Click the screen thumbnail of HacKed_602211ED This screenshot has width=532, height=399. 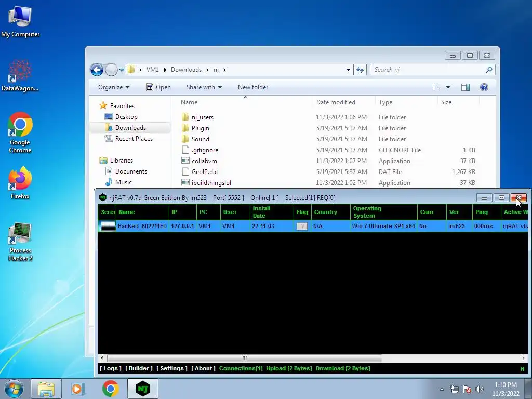[x=107, y=226]
